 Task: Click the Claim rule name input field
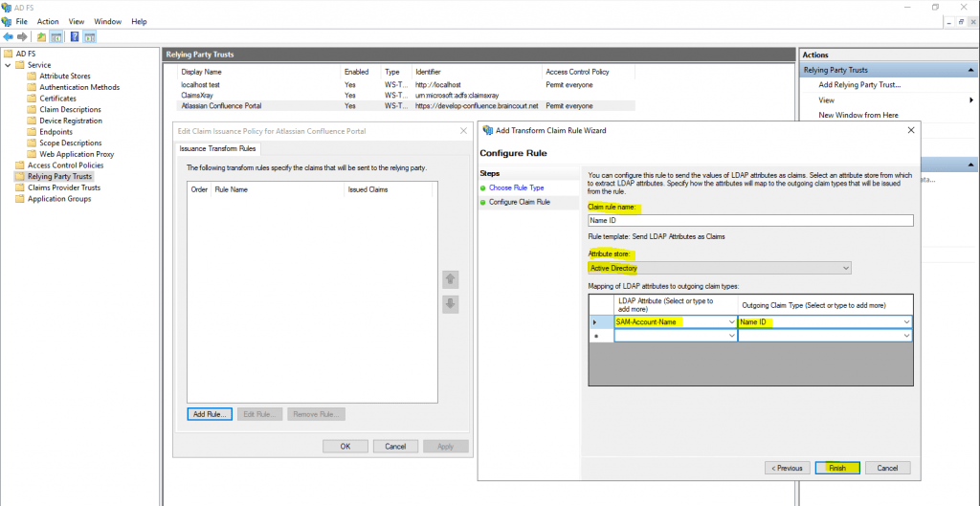pyautogui.click(x=750, y=221)
